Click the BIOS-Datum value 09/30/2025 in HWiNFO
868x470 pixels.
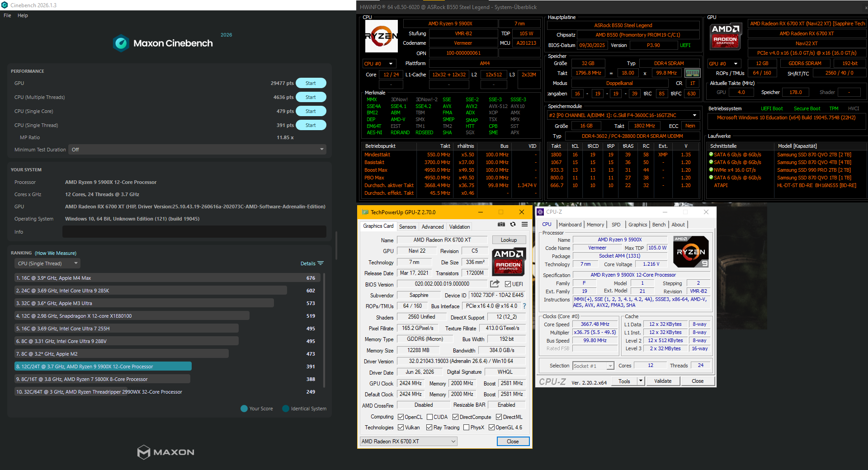click(592, 45)
